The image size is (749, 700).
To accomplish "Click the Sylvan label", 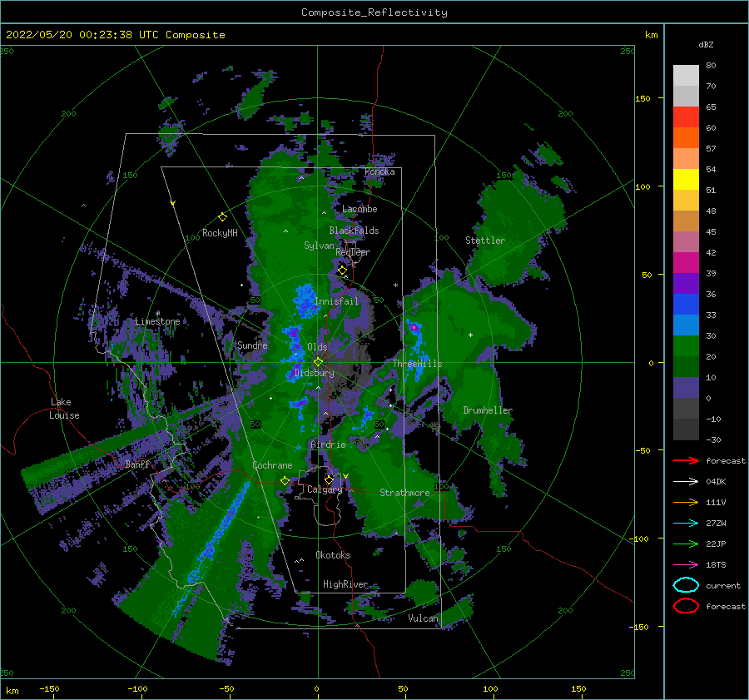I will point(319,246).
